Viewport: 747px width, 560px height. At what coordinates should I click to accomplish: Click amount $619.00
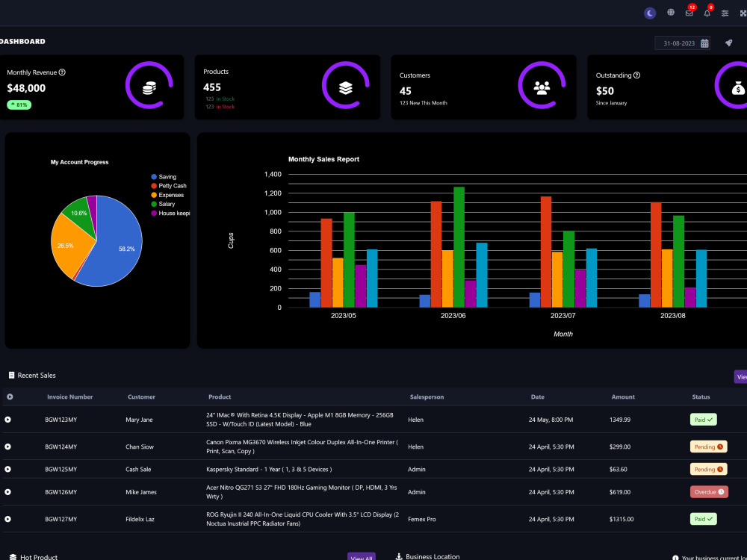coord(620,492)
